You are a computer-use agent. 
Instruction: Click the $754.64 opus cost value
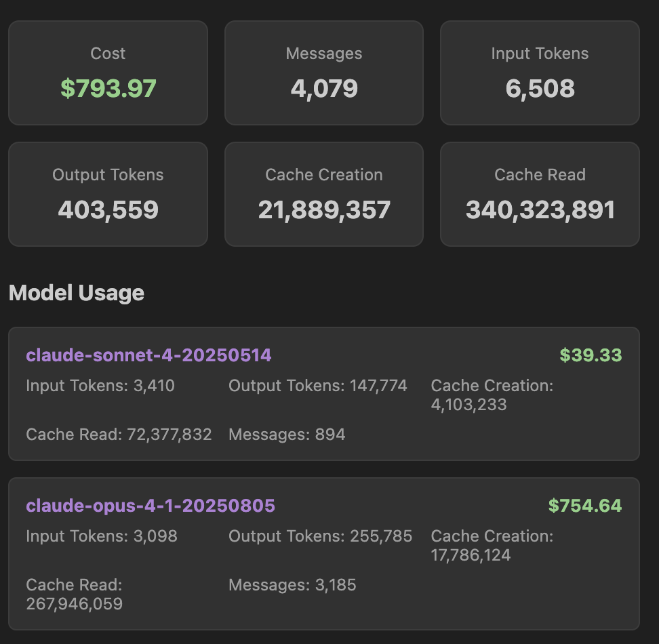[x=585, y=506]
